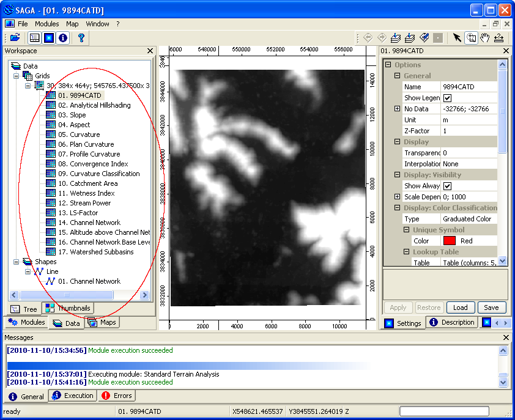Click the properties panel scroll down arrow
The width and height of the screenshot is (515, 420).
coord(502,261)
